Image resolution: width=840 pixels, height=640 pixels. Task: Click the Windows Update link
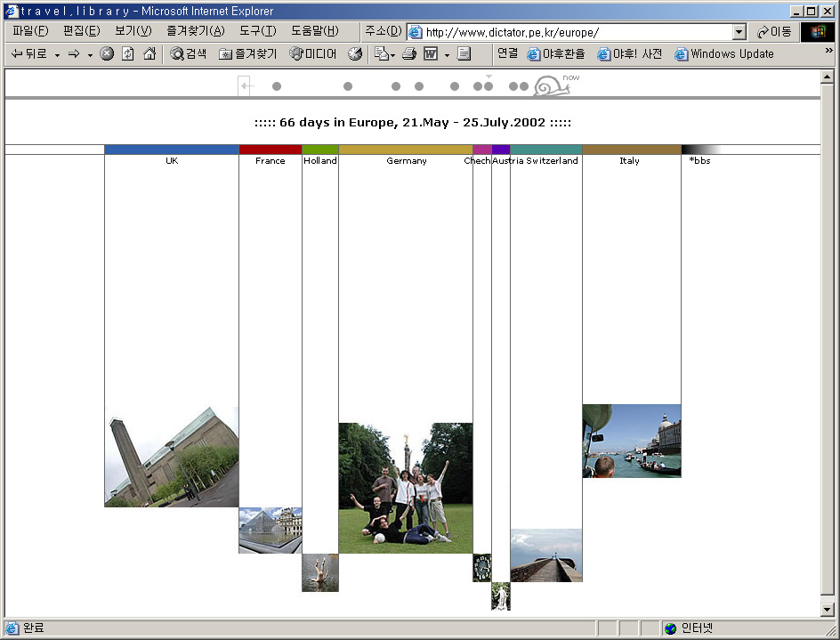(x=724, y=53)
